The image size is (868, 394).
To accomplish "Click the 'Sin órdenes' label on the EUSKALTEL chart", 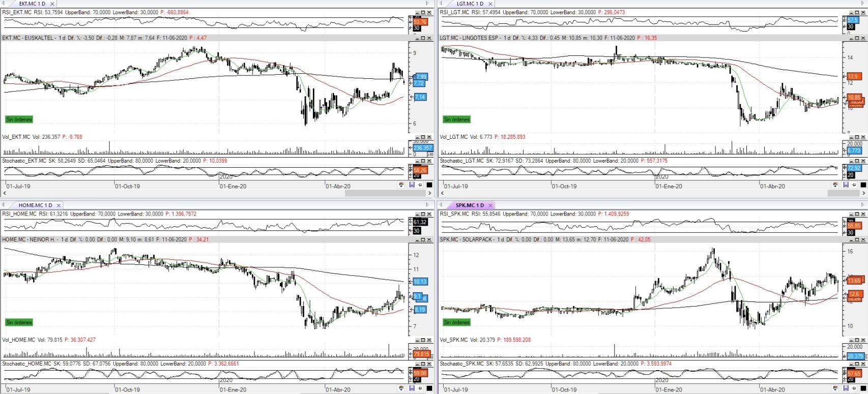I will 19,119.
